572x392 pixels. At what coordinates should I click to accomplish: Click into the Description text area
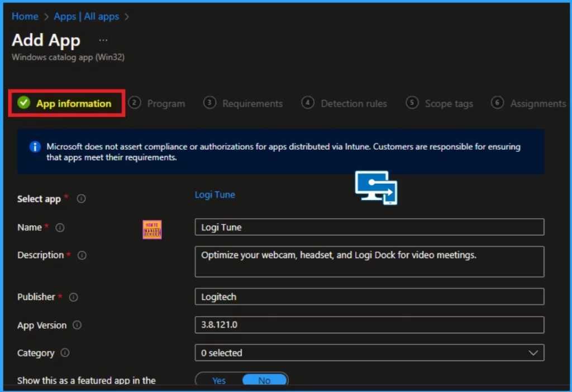point(370,262)
